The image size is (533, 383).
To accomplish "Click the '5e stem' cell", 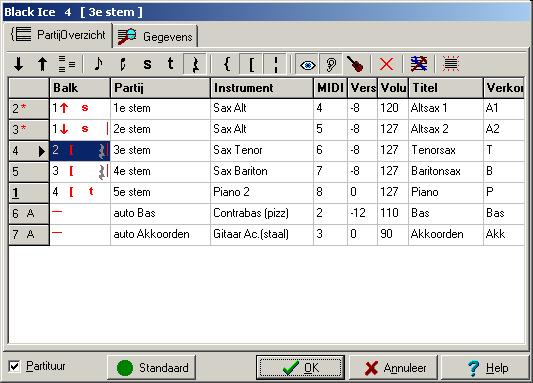I will [x=160, y=192].
